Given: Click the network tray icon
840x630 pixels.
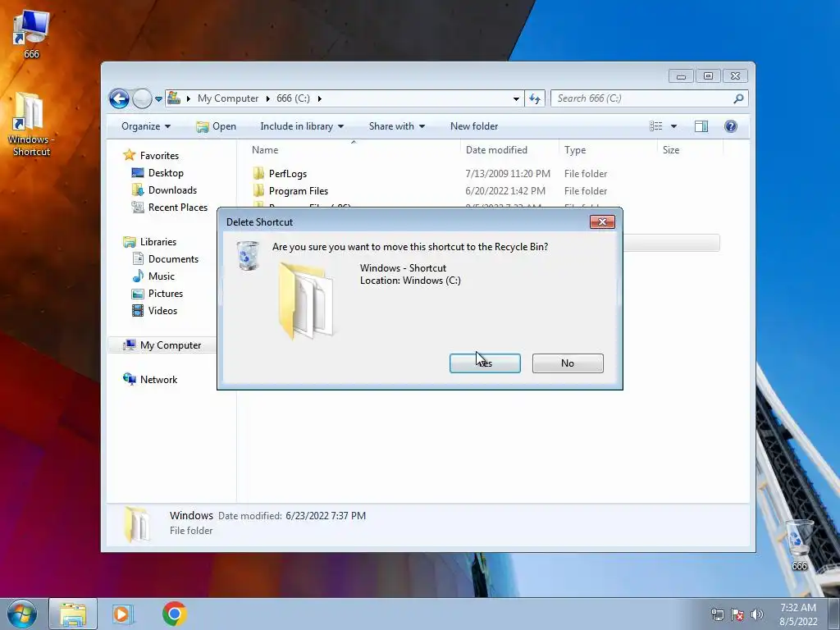Looking at the screenshot, I should click(x=717, y=614).
